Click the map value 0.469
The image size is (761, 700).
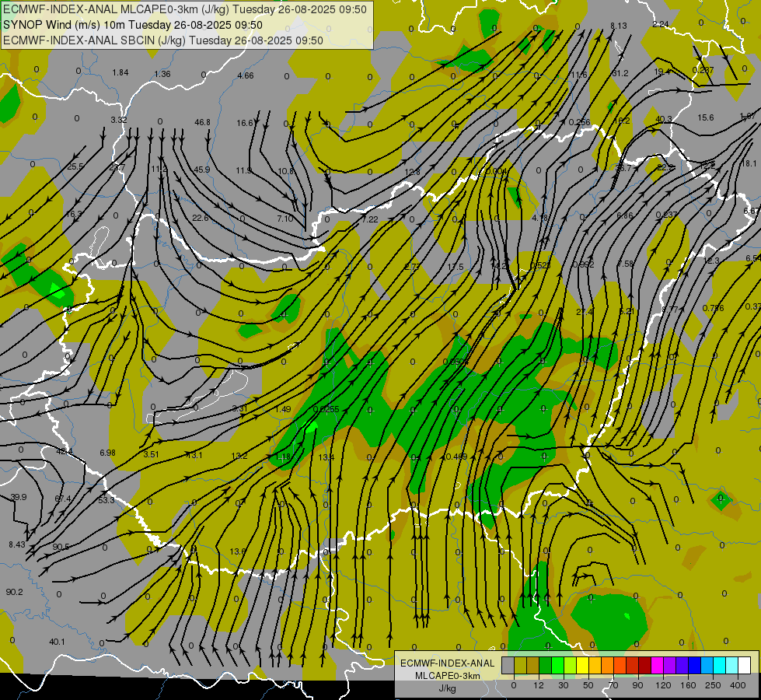(456, 457)
